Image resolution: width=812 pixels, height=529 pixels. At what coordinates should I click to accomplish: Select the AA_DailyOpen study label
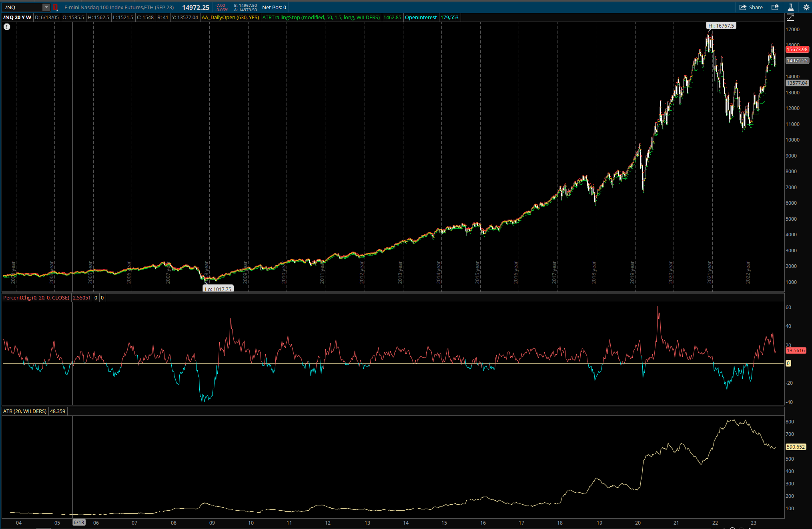(x=230, y=17)
